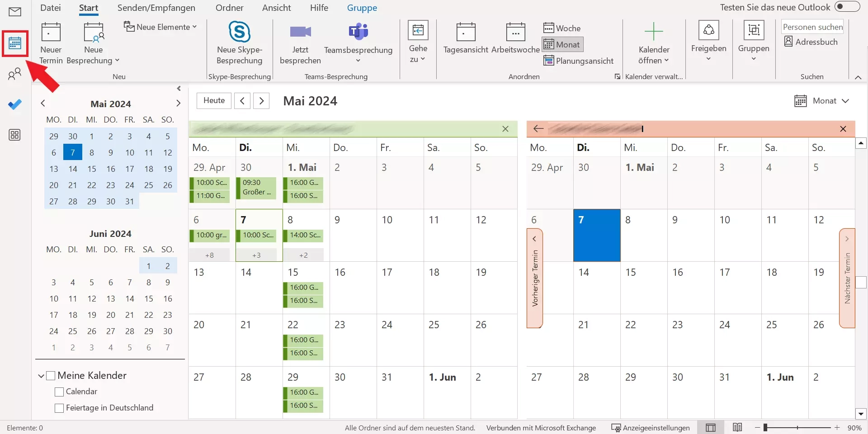Expand +3 more items on May 7
The image size is (868, 434).
pyautogui.click(x=257, y=255)
